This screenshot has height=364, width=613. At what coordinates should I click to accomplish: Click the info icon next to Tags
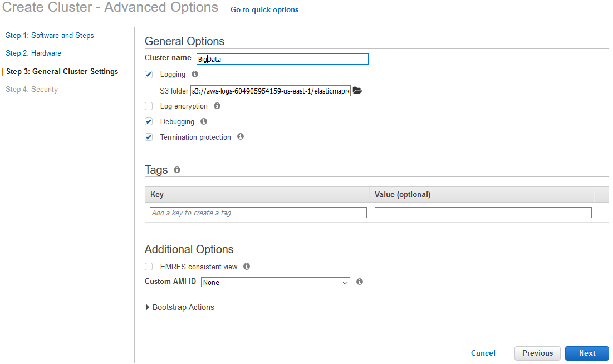point(177,170)
